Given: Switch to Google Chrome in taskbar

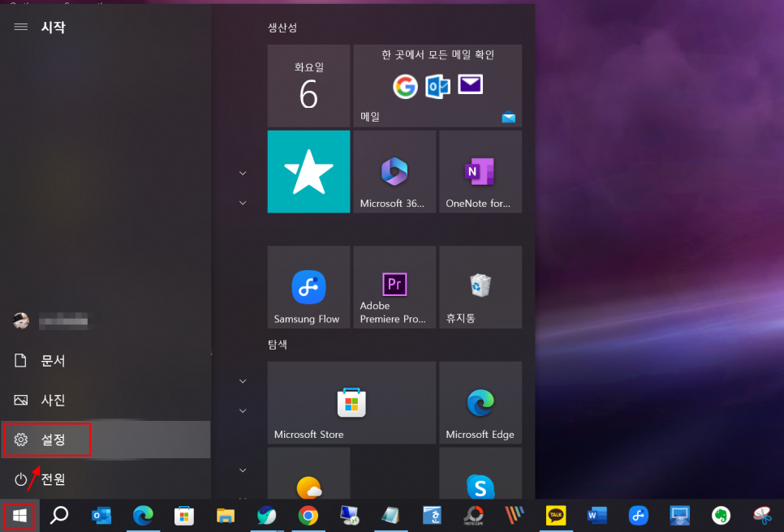Looking at the screenshot, I should (x=308, y=515).
